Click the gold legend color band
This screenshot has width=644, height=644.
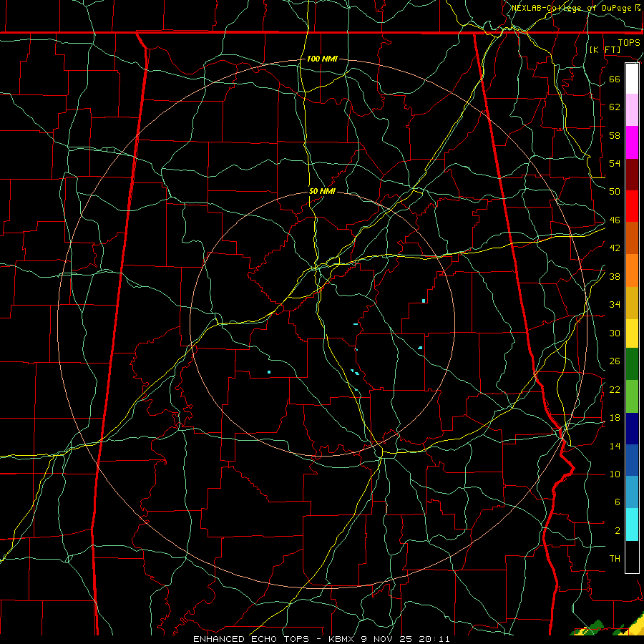click(x=632, y=303)
